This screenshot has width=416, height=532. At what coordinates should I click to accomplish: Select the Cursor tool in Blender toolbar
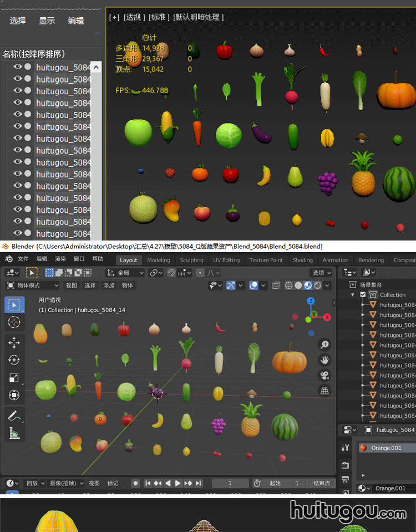point(14,322)
